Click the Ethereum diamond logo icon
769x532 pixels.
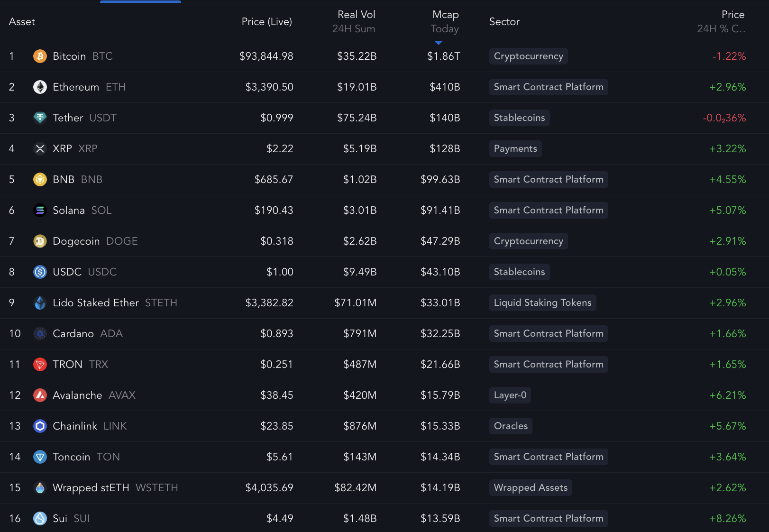(40, 87)
